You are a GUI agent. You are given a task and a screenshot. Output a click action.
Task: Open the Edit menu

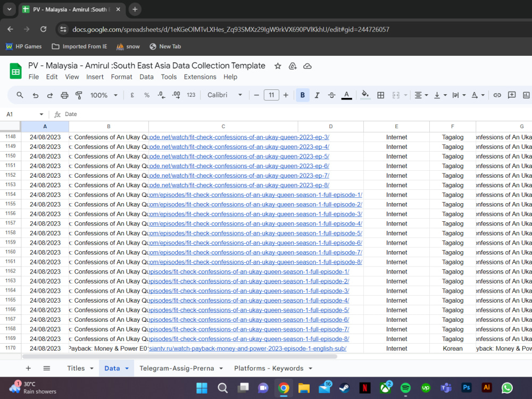tap(52, 77)
